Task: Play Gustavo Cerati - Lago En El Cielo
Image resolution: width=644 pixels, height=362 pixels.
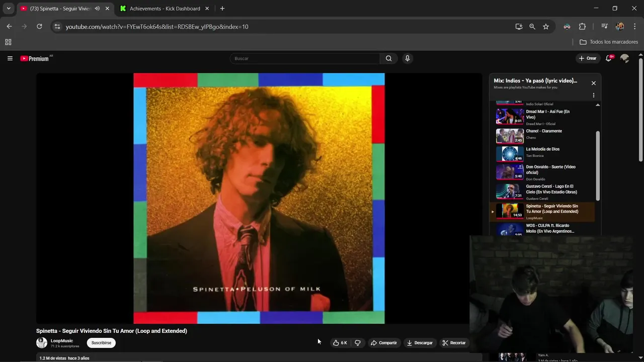Action: pyautogui.click(x=543, y=192)
